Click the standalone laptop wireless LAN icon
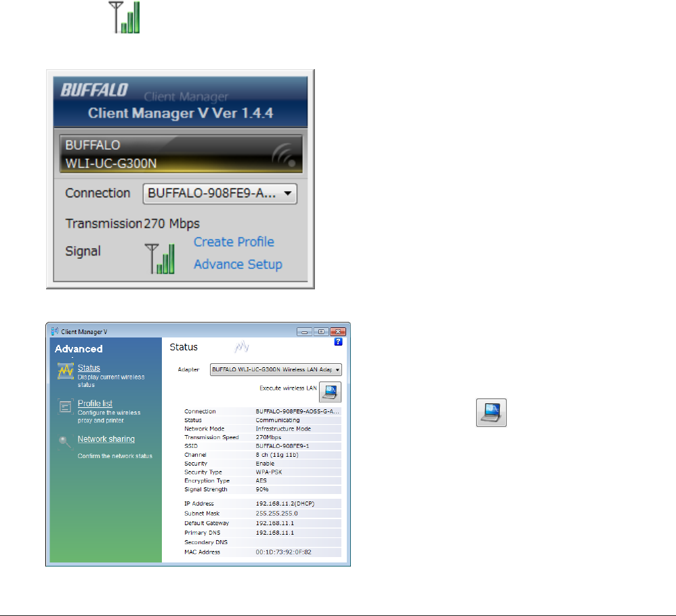Image resolution: width=676 pixels, height=616 pixels. coord(492,413)
